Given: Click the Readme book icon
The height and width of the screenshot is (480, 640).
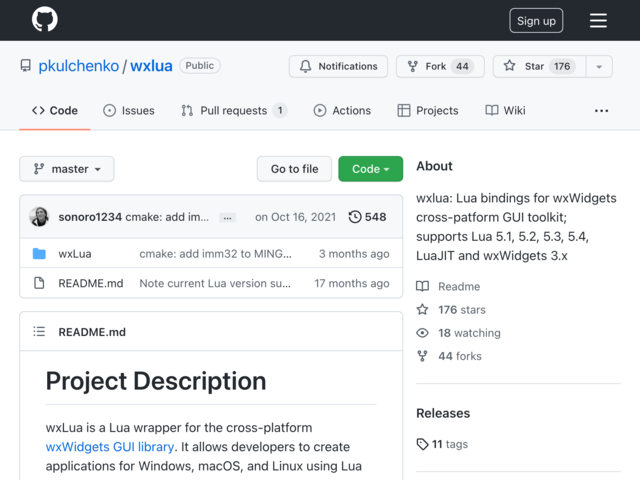Looking at the screenshot, I should pyautogui.click(x=422, y=286).
